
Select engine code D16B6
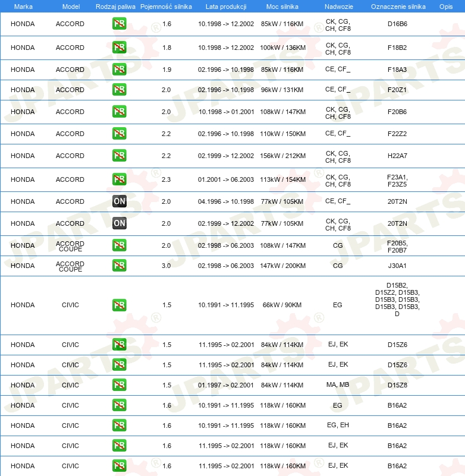click(x=397, y=24)
